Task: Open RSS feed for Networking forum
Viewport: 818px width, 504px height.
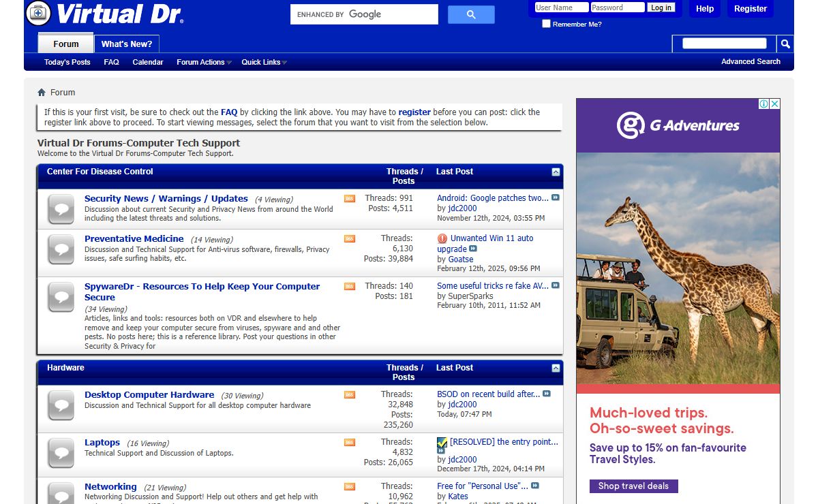Action: [x=350, y=487]
